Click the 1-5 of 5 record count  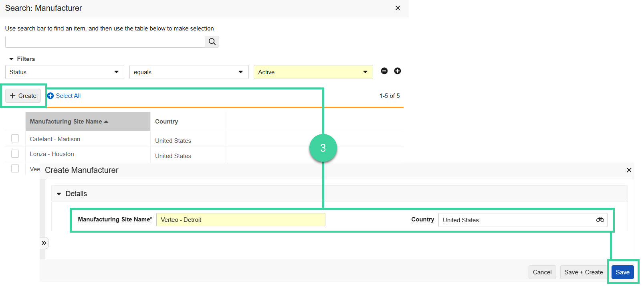390,96
